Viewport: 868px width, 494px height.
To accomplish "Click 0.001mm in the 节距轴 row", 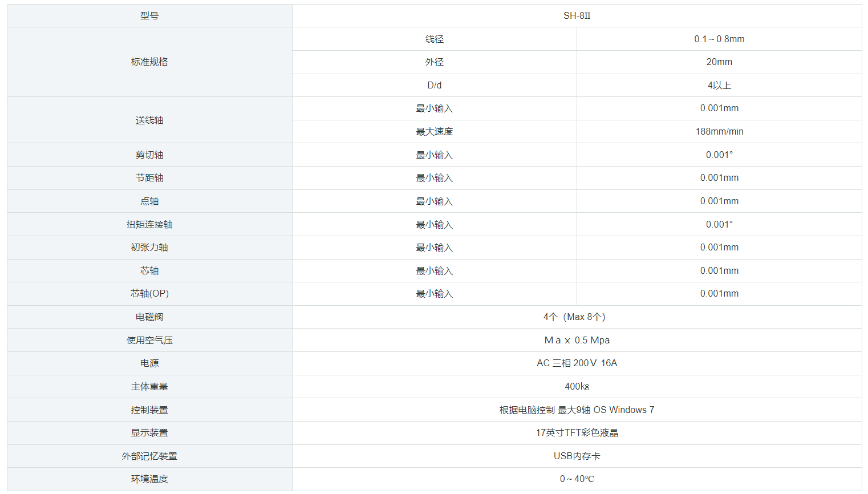I will pos(719,178).
